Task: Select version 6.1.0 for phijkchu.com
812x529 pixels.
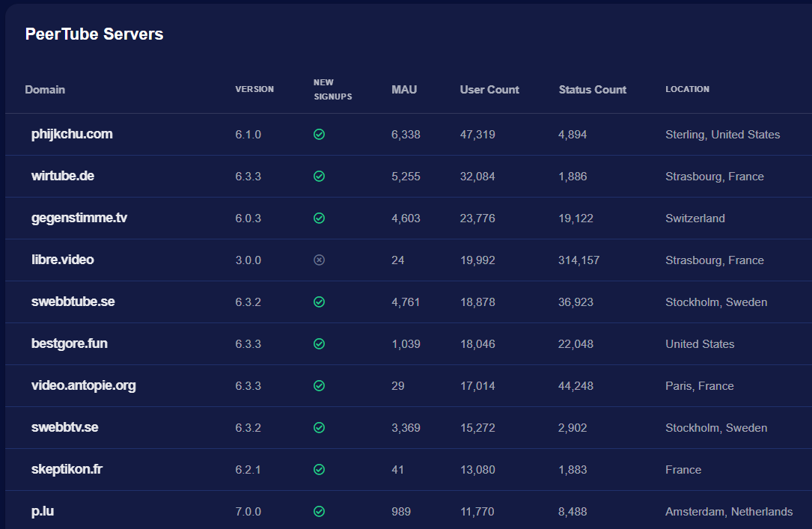Action: click(x=248, y=135)
